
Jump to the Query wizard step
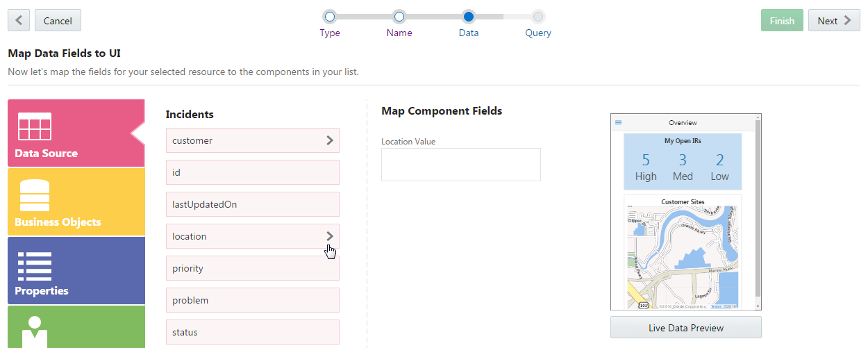coord(538,17)
